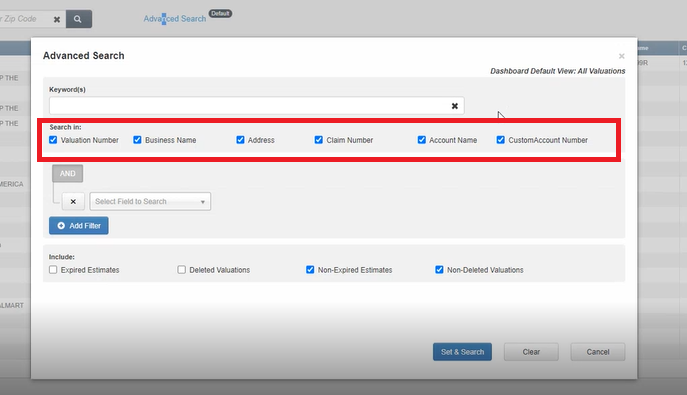Click the Add Filter button

point(79,226)
